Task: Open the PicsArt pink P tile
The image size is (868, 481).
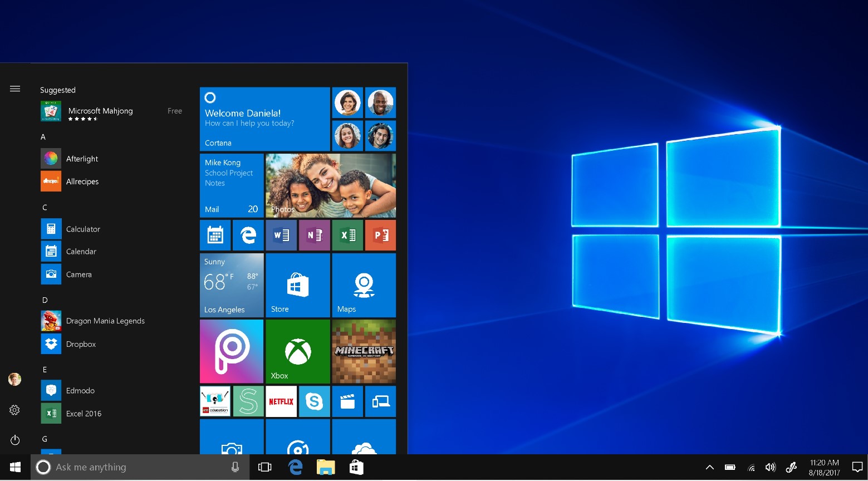Action: pyautogui.click(x=232, y=351)
